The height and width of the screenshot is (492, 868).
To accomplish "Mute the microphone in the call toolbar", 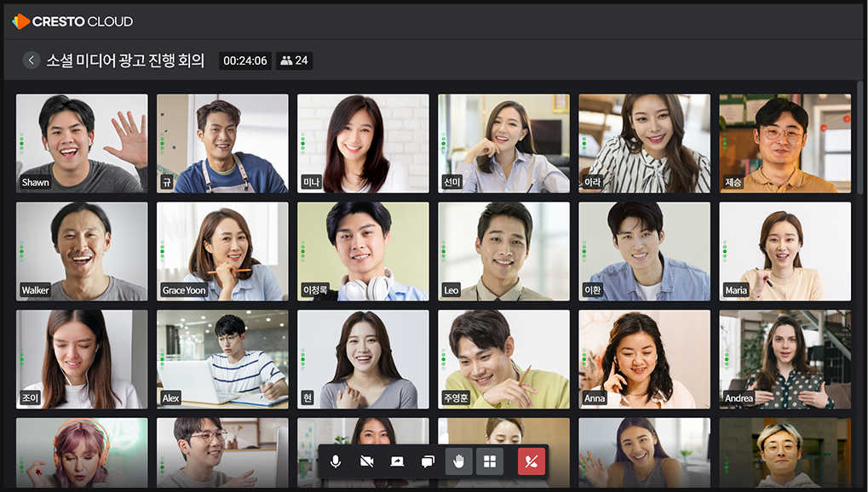I will click(x=336, y=461).
